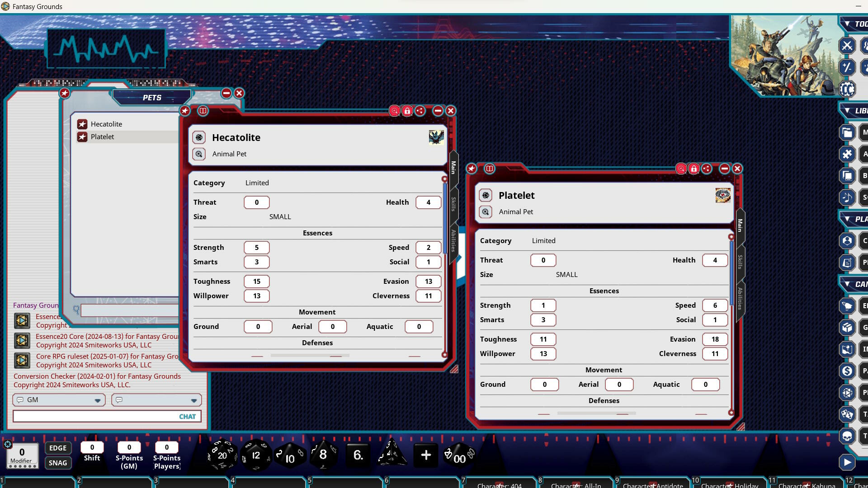868x488 pixels.
Task: Roll the d20 die from the dice tray
Action: pyautogui.click(x=222, y=455)
